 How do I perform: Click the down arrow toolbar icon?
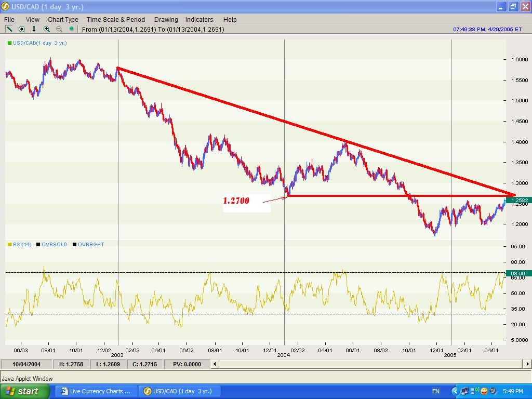[34, 29]
